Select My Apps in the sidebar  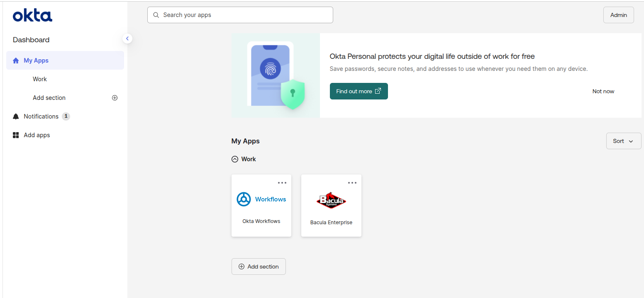36,61
